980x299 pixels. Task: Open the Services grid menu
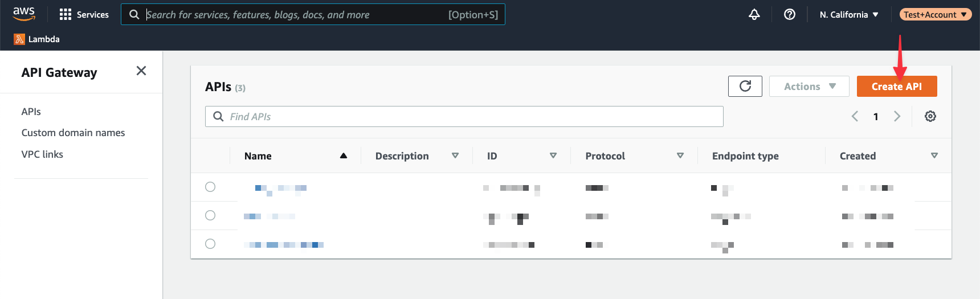66,14
